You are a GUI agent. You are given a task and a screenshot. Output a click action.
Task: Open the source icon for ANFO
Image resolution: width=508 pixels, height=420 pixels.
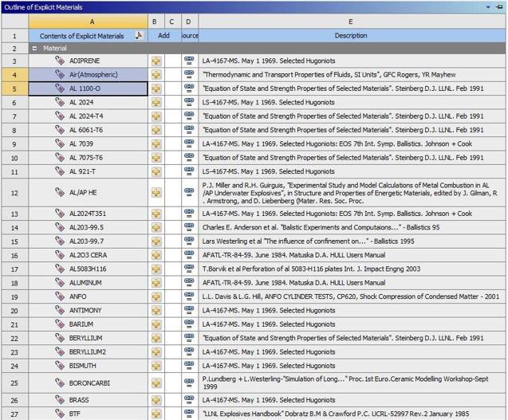tap(189, 296)
